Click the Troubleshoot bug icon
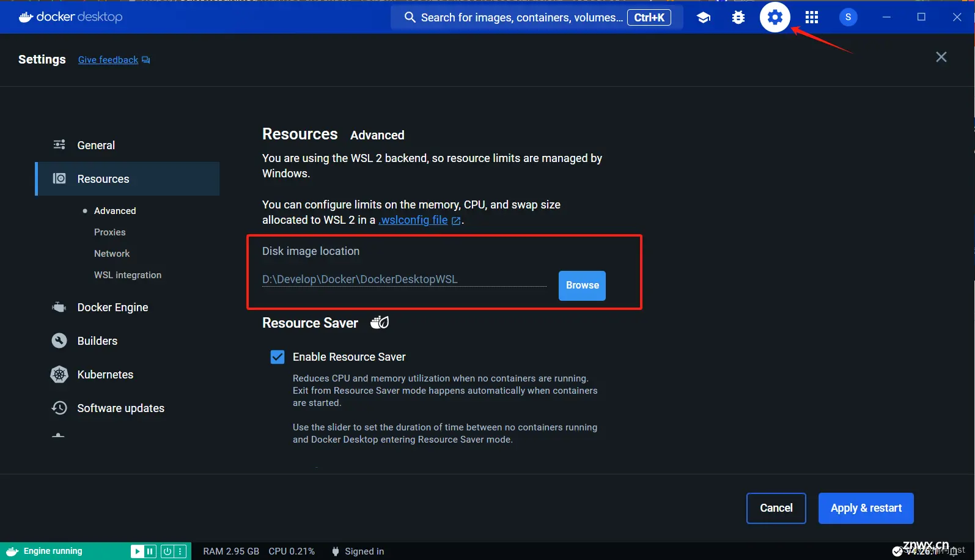 pos(738,17)
